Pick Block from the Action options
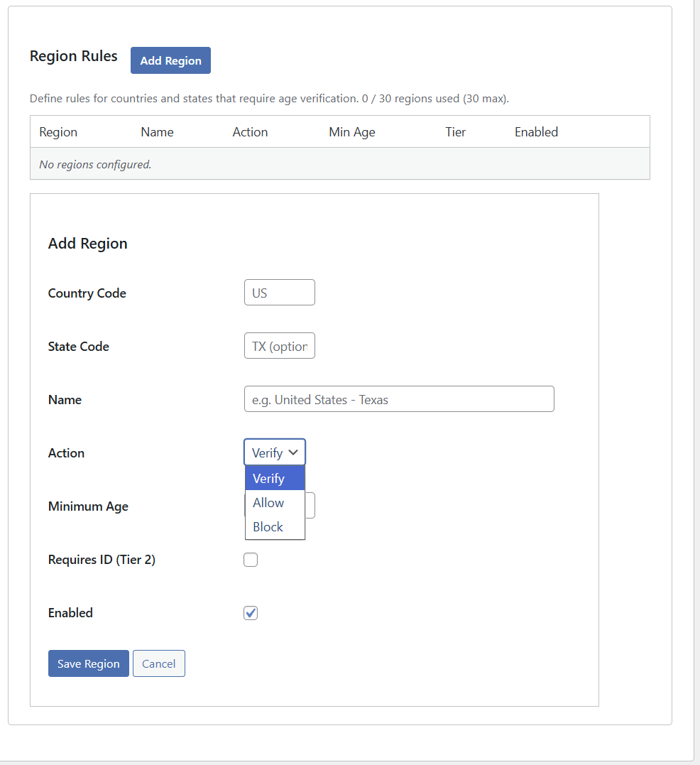This screenshot has height=765, width=700. [x=275, y=527]
